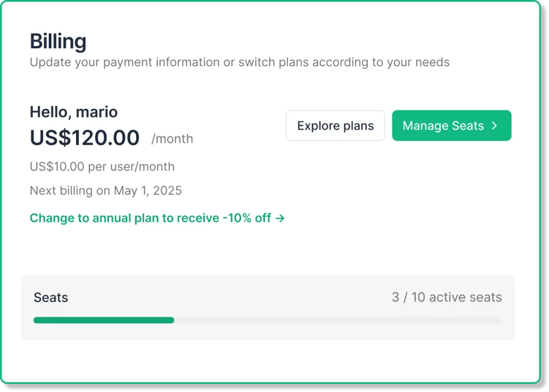
Task: Click the 3 / 10 active seats counter
Action: [447, 297]
